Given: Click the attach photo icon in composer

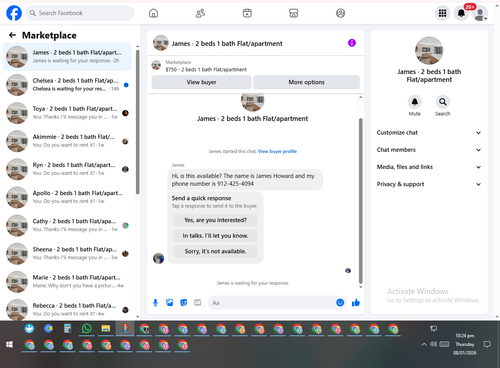Looking at the screenshot, I should pyautogui.click(x=170, y=303).
